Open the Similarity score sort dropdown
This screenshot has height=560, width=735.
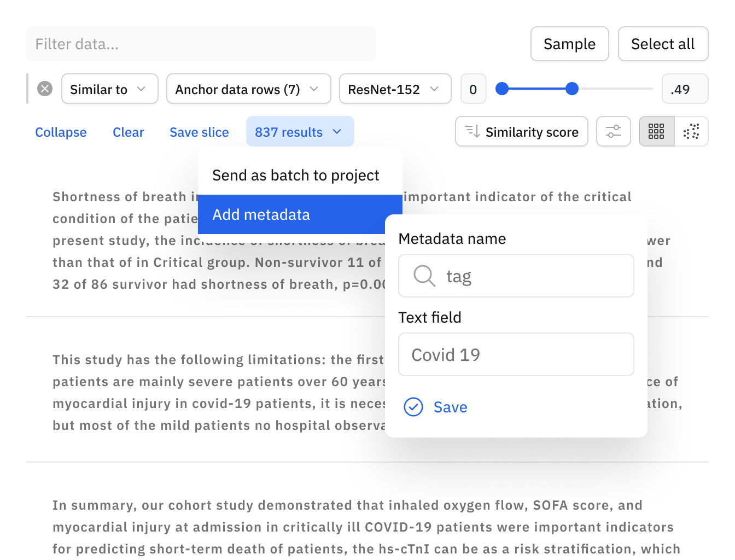click(x=522, y=131)
